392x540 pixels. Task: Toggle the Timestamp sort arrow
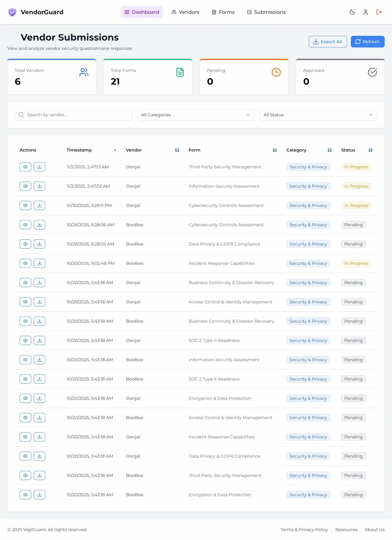(x=115, y=150)
